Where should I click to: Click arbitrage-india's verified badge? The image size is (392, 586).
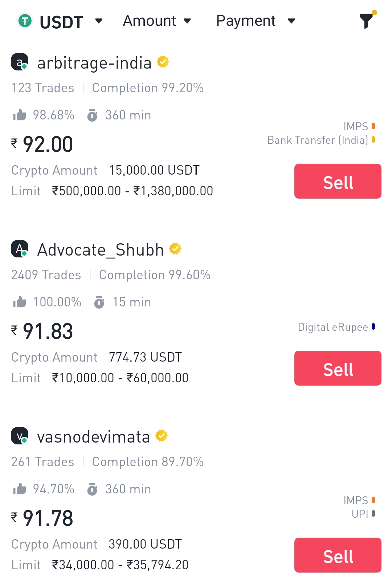tap(163, 62)
